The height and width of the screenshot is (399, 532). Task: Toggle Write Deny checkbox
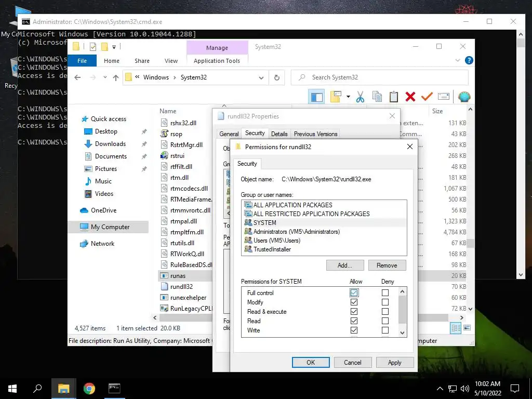click(x=385, y=330)
